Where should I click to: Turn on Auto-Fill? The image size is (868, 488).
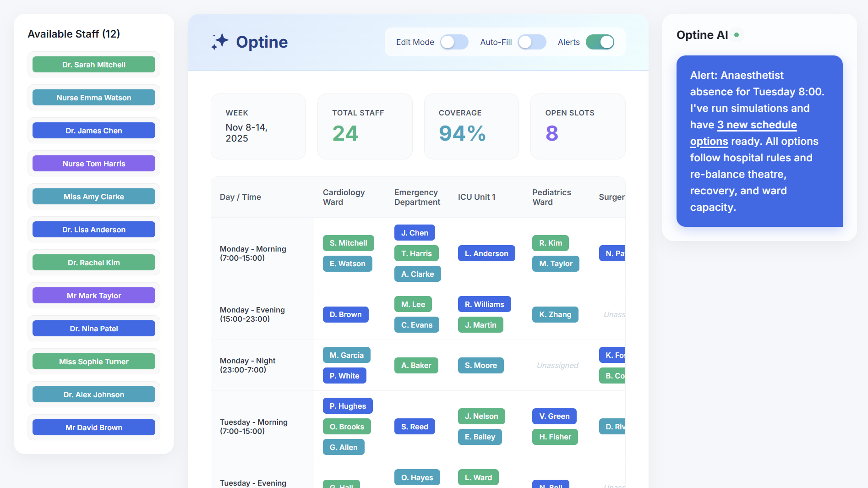coord(531,42)
